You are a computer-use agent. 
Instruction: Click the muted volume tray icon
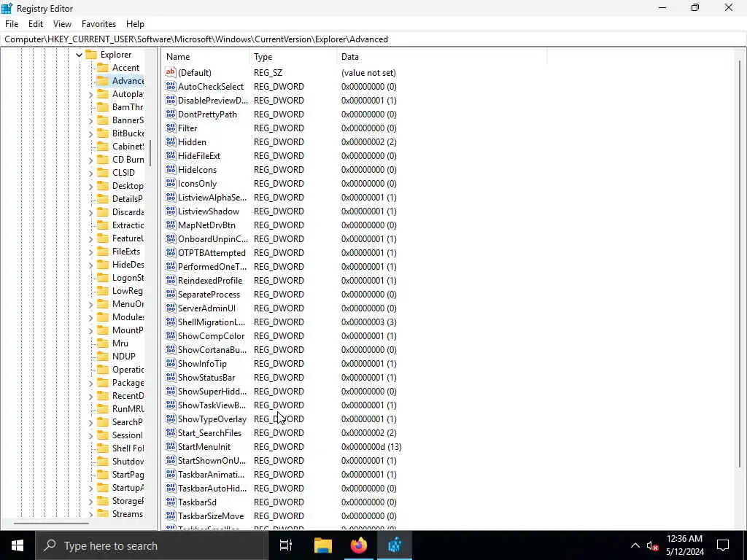[652, 545]
